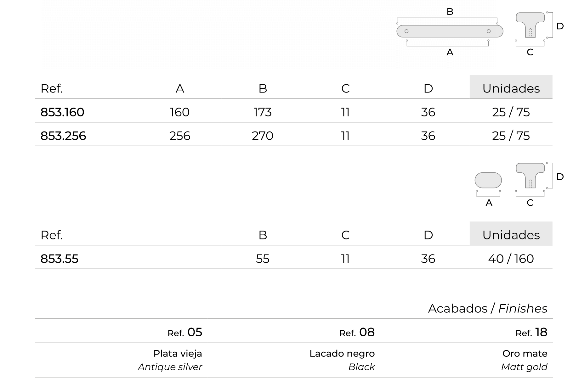Image resolution: width=573 pixels, height=392 pixels.
Task: Select finish Ref. 05
Action: tap(185, 332)
